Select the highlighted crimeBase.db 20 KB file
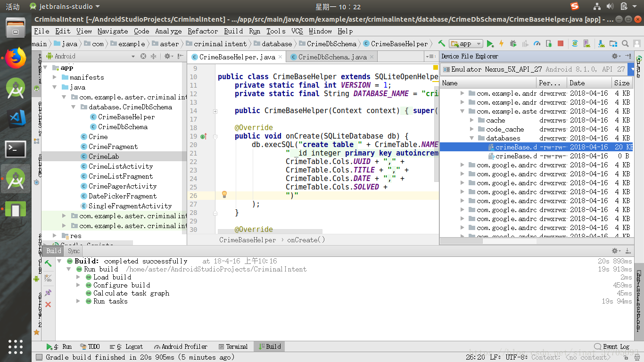 tap(537, 147)
